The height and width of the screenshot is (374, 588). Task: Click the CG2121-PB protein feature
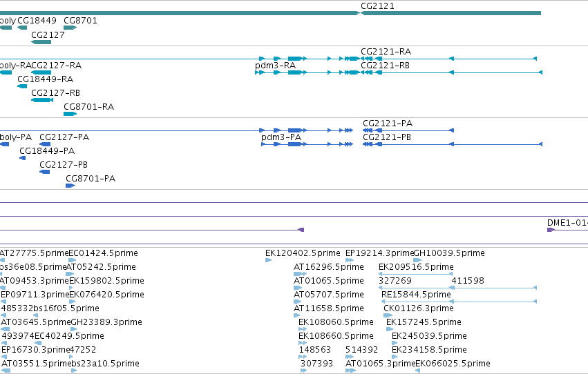pyautogui.click(x=453, y=144)
